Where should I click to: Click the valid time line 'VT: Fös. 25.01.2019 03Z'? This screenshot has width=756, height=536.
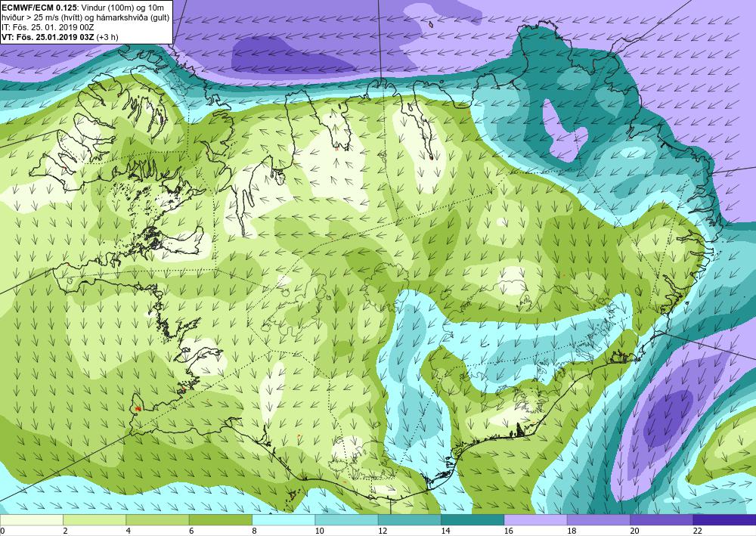(x=50, y=37)
